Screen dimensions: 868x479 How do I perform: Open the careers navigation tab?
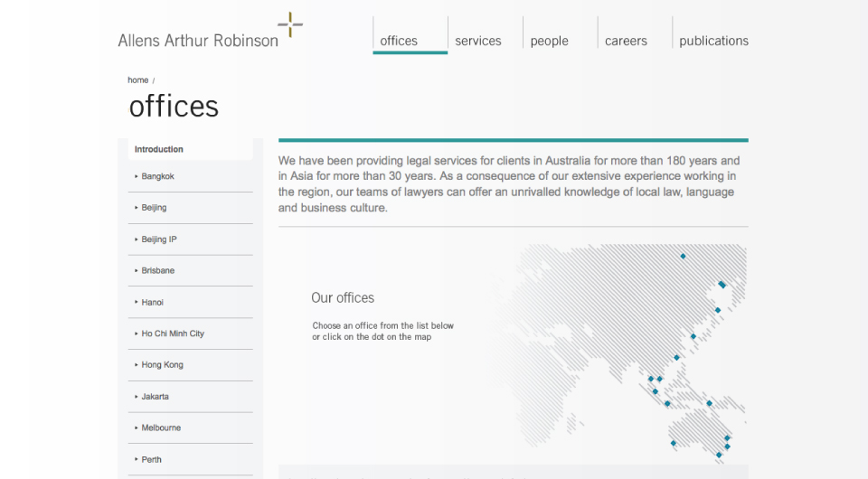point(626,41)
